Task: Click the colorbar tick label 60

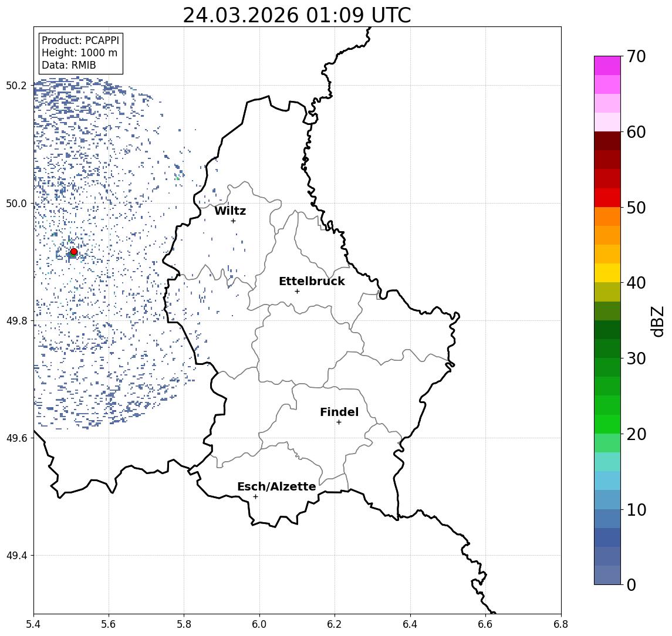Action: (x=636, y=132)
